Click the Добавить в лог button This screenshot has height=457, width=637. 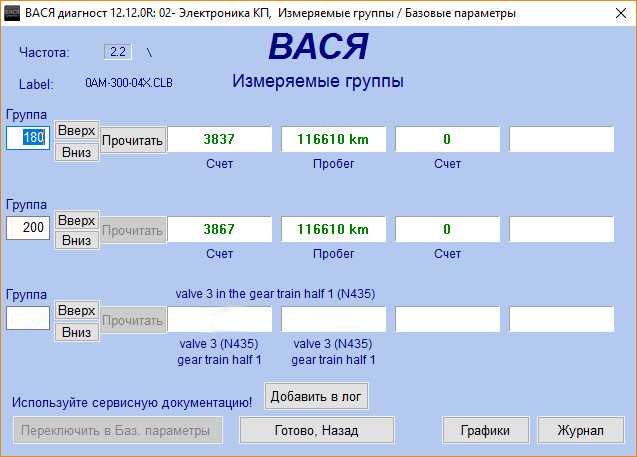tap(317, 396)
